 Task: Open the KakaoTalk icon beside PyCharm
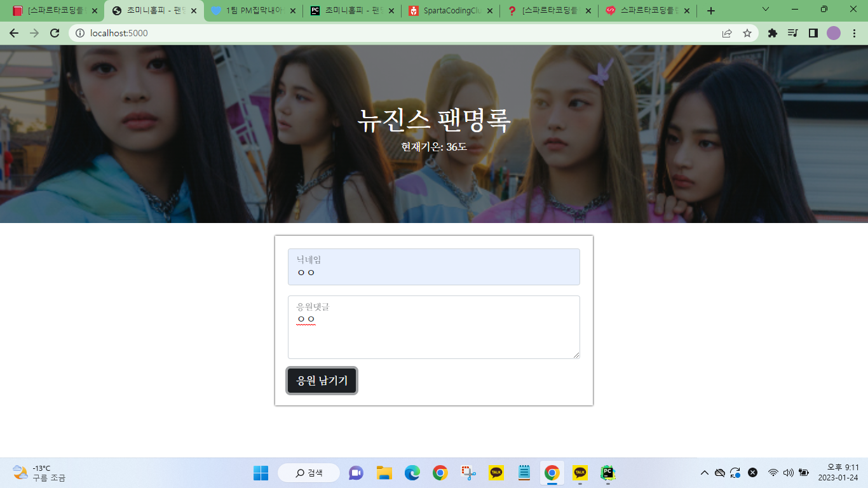[580, 473]
